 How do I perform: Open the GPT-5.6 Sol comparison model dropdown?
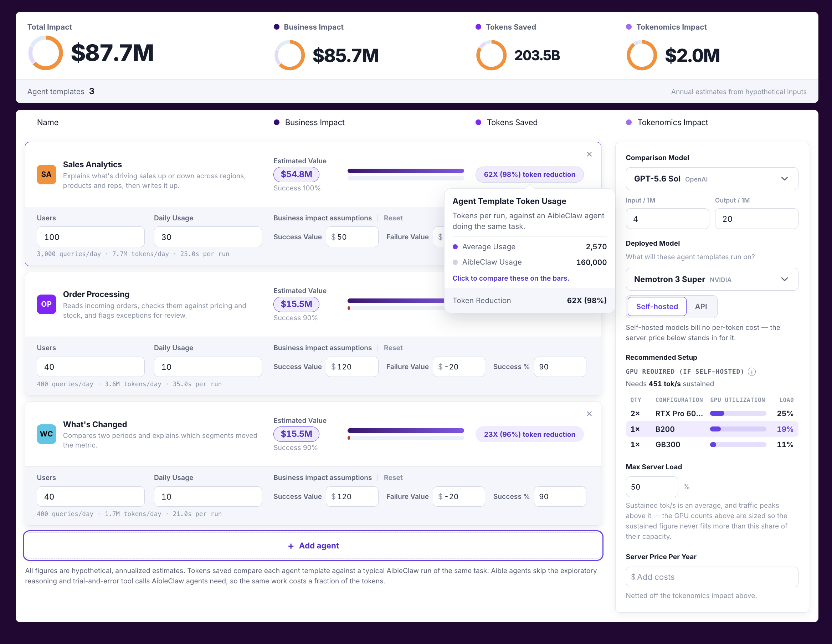(712, 179)
